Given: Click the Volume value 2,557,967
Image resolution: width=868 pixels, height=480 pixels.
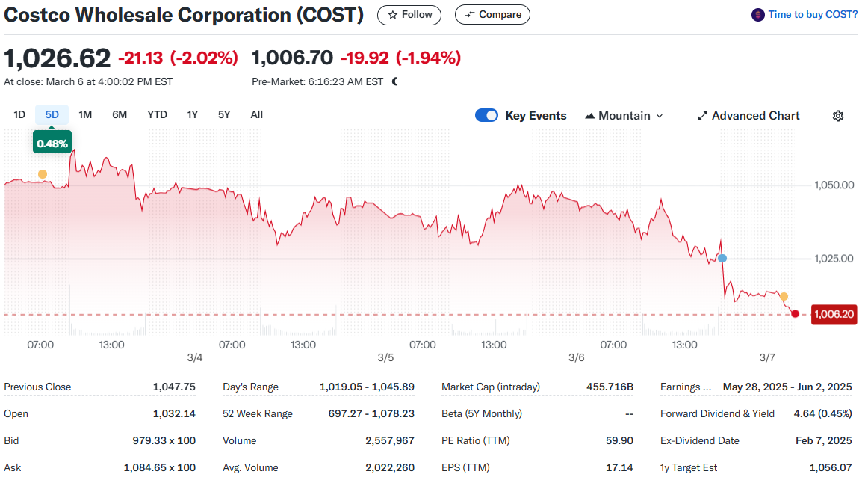Looking at the screenshot, I should click(x=390, y=440).
